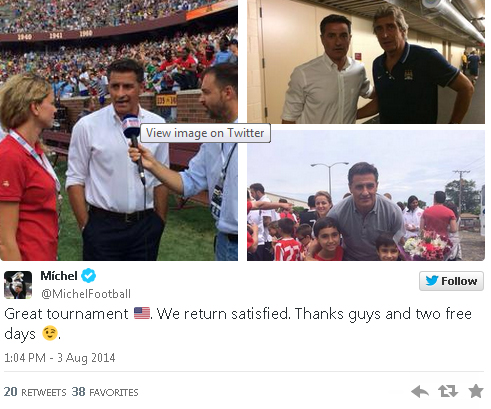The height and width of the screenshot is (409, 491).
Task: Click the Twitter bird on Follow button
Action: tap(431, 281)
